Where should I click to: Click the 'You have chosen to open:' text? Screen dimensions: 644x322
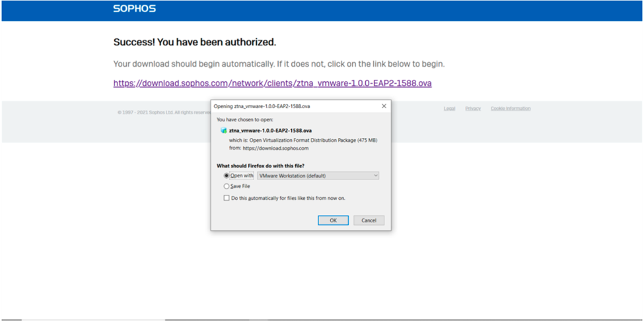click(245, 120)
